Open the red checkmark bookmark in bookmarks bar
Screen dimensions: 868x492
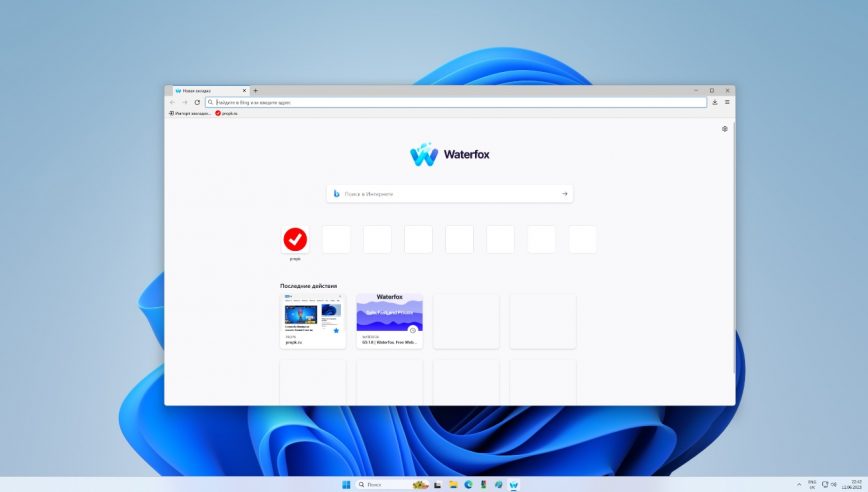pos(226,113)
